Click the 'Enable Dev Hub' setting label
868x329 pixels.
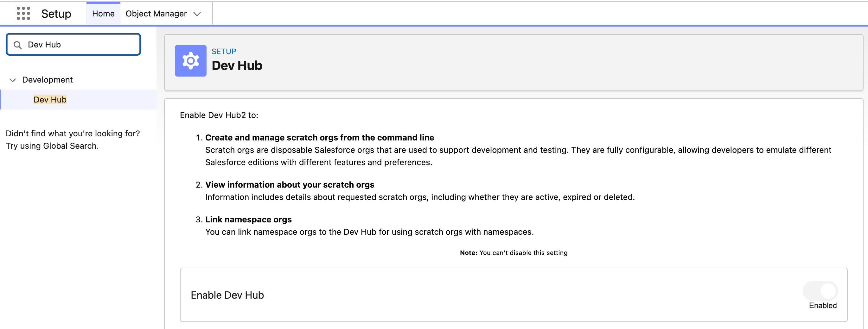point(227,295)
